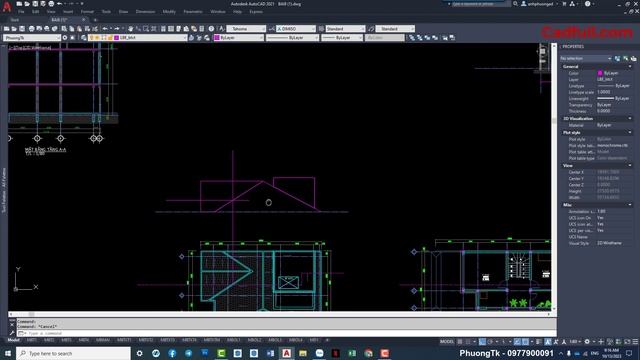Click the layer color swatch in layer dropdown
640x360 pixels.
(x=116, y=38)
